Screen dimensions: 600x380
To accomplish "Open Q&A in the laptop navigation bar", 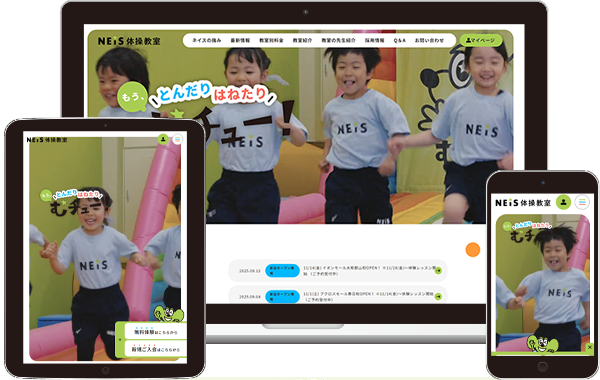I will (x=399, y=40).
